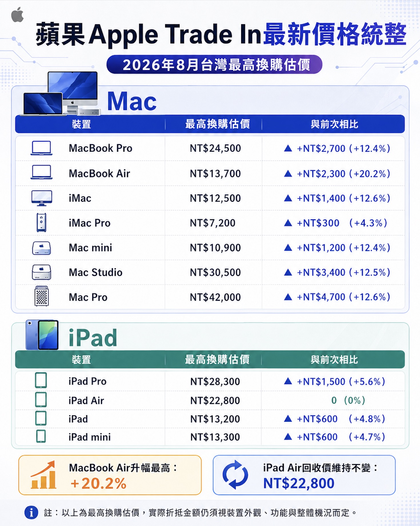Image resolution: width=420 pixels, height=526 pixels.
Task: Click 與前次相比 in the blue Mac header
Action: coord(334,124)
